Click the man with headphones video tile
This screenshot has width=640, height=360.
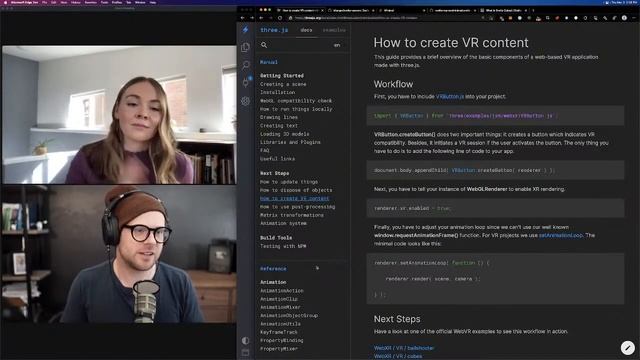(119, 254)
